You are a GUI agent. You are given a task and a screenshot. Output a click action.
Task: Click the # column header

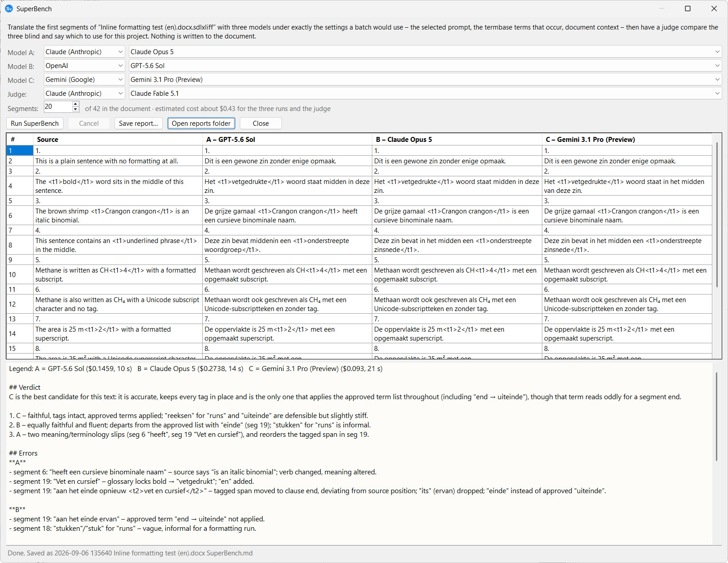click(20, 139)
